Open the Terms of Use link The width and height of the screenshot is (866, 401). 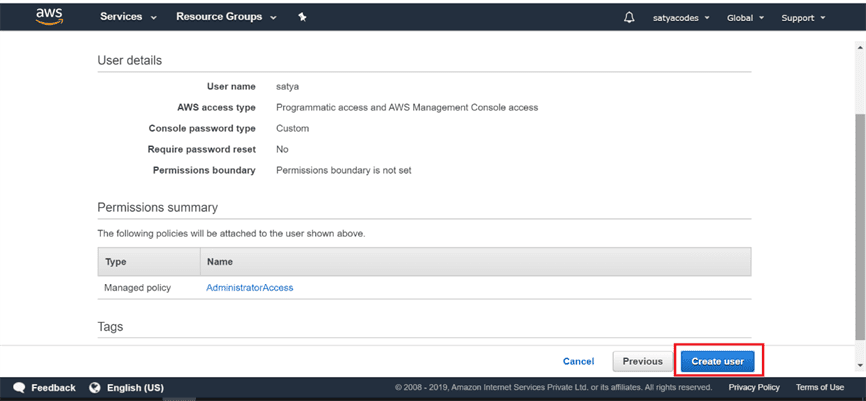tap(820, 388)
